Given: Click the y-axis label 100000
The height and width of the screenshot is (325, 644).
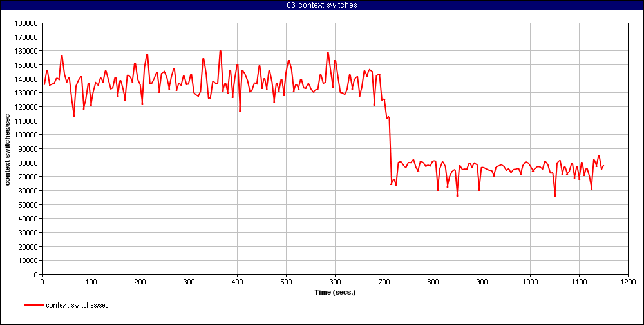Looking at the screenshot, I should [x=26, y=135].
